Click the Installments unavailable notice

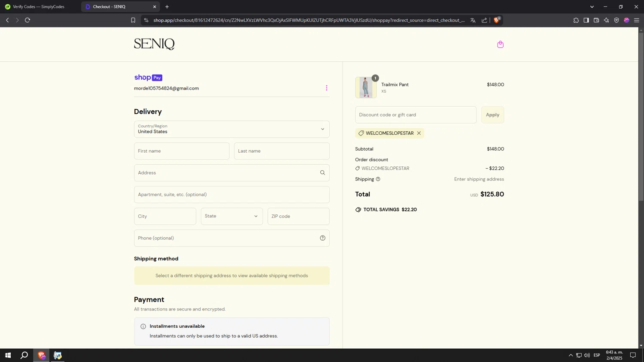pos(232,332)
